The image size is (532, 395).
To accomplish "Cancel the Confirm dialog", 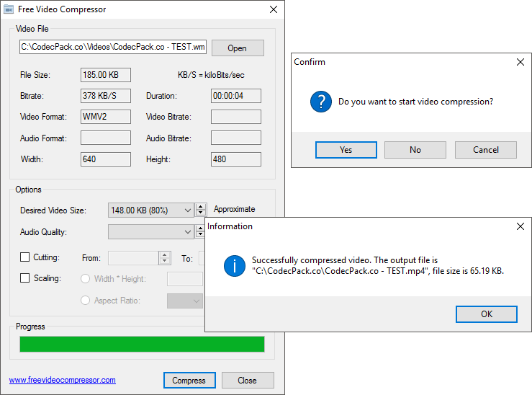I will 486,150.
